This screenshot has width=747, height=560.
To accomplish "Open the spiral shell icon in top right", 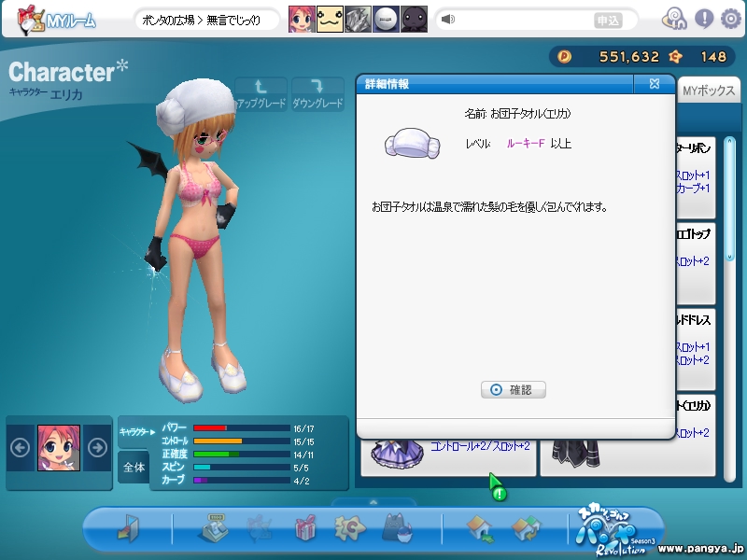I will (674, 19).
